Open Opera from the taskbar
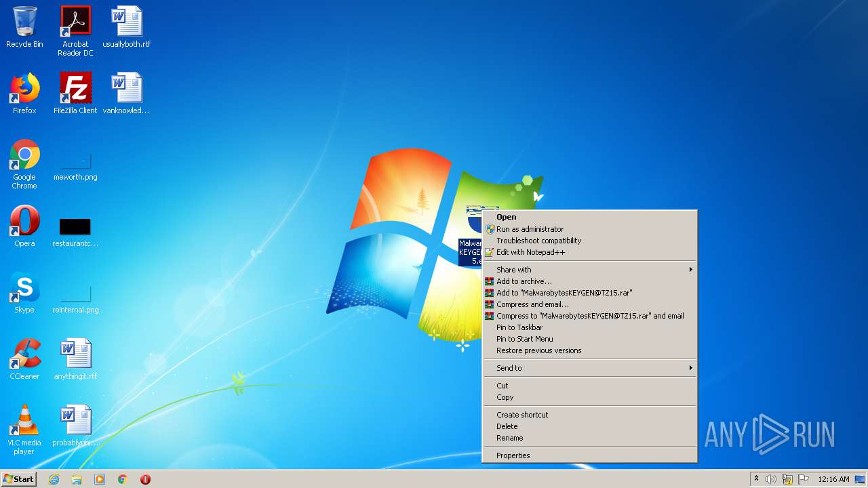This screenshot has width=868, height=488. click(145, 479)
